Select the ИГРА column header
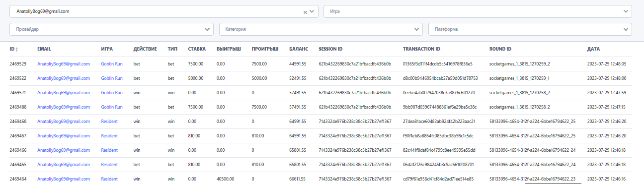644x184 pixels. 107,49
